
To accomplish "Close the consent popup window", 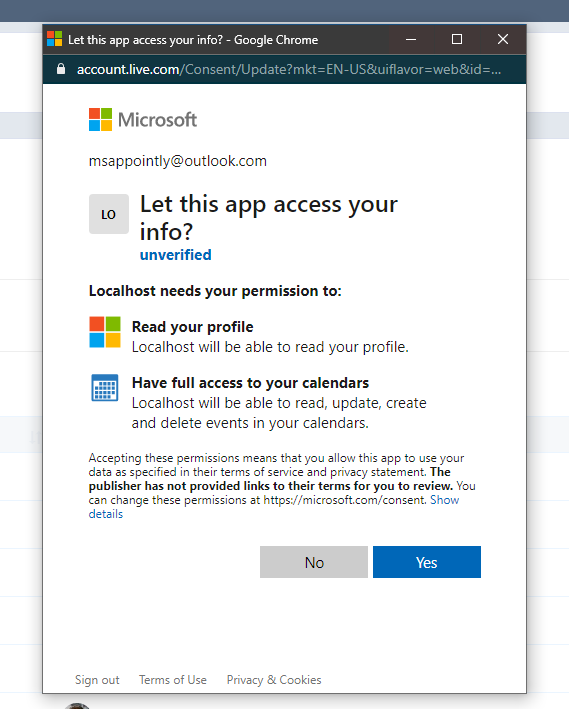I will [503, 39].
